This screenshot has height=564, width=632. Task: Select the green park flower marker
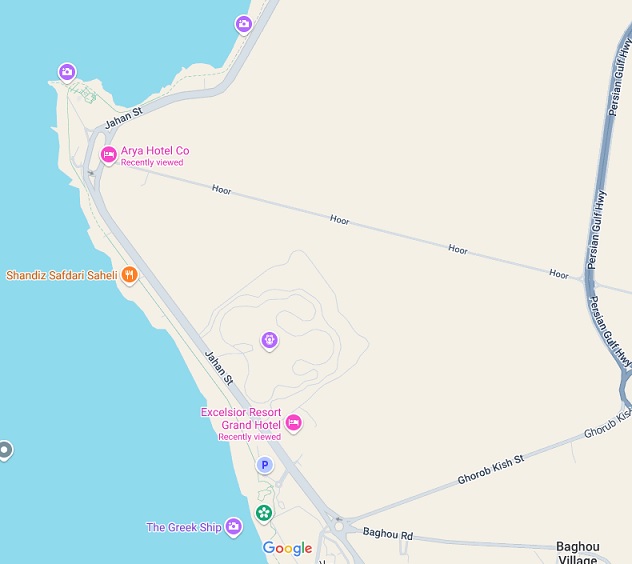[x=264, y=513]
